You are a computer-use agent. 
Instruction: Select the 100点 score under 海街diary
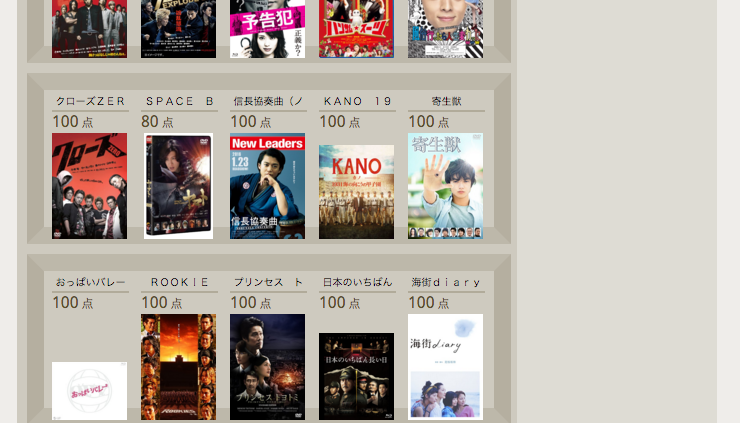[x=429, y=303]
